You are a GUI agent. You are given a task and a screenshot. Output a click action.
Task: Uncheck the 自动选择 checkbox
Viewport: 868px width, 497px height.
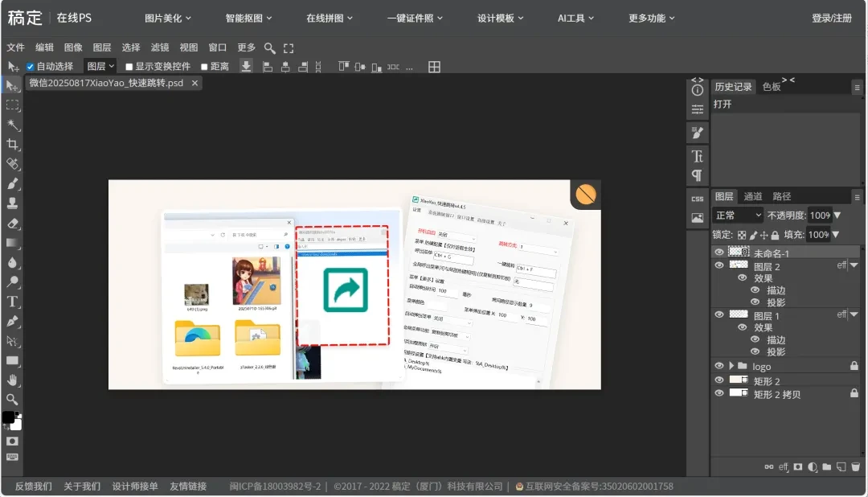[x=30, y=66]
